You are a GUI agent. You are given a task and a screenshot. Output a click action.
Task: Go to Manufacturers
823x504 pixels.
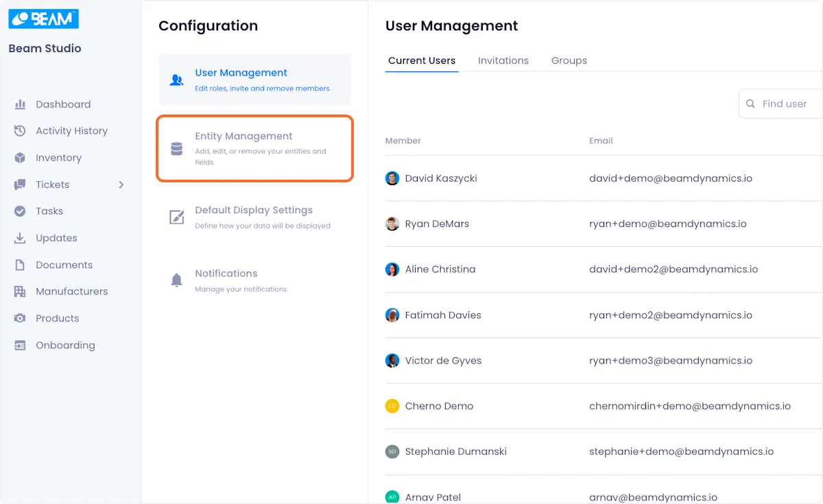(x=72, y=291)
